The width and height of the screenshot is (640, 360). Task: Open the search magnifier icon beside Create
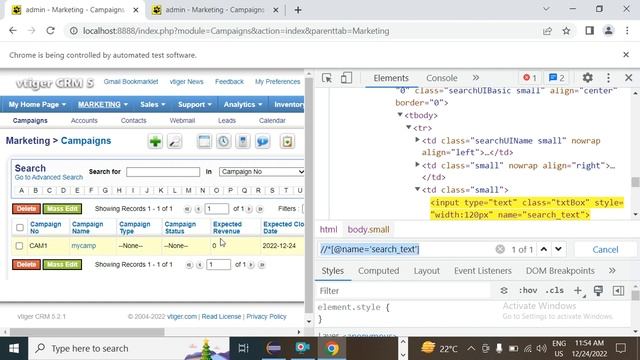coord(175,142)
